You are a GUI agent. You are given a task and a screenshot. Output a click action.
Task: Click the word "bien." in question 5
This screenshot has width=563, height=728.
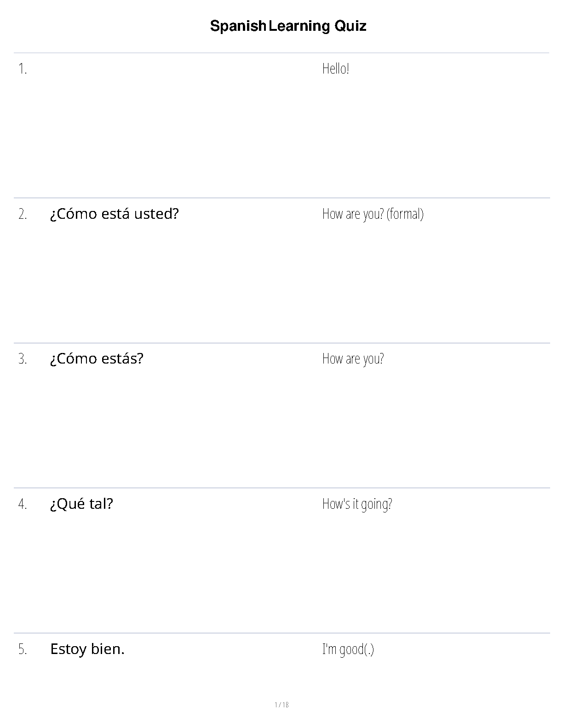(108, 649)
